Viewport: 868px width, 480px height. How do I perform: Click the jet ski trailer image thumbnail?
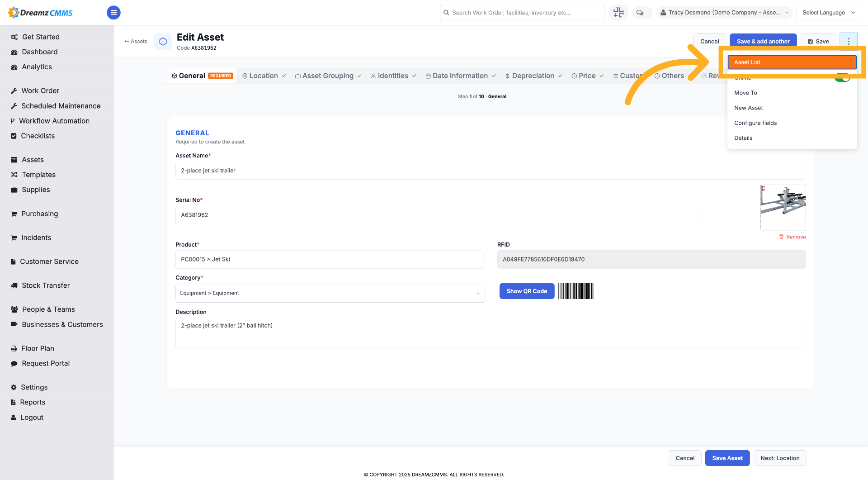pos(783,208)
